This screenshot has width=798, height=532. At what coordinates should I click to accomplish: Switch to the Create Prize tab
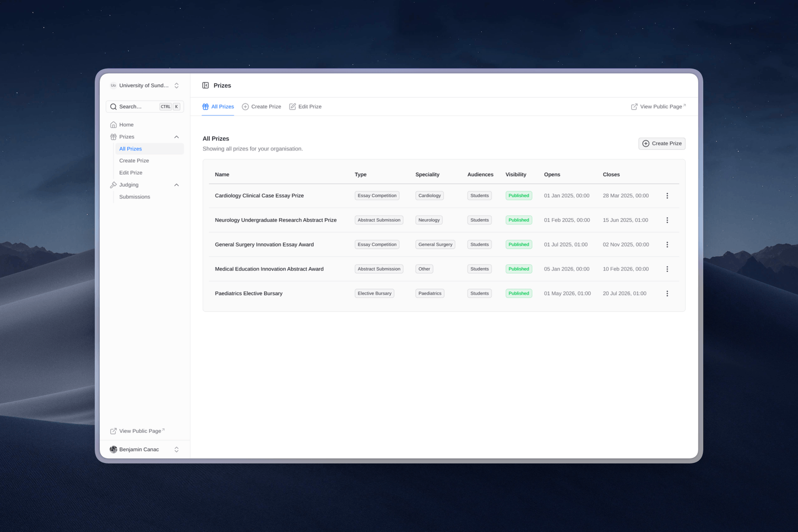coord(261,107)
